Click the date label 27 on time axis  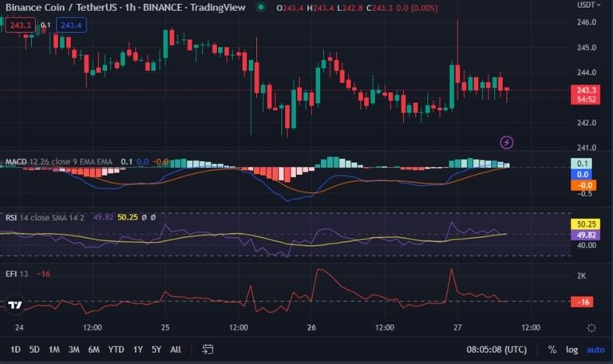point(457,327)
